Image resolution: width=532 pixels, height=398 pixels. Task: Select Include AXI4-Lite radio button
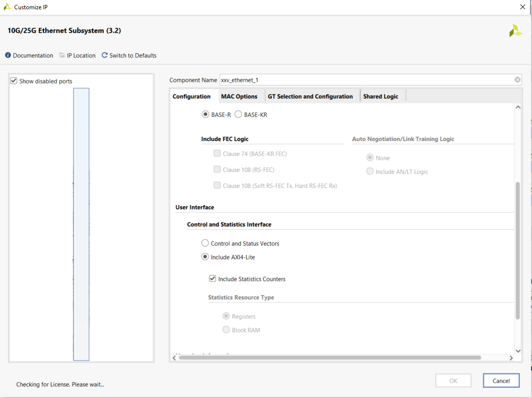click(x=205, y=257)
